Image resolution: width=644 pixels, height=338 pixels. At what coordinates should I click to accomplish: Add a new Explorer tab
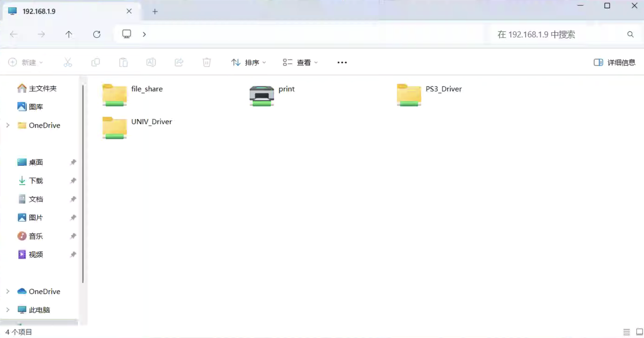coord(155,11)
